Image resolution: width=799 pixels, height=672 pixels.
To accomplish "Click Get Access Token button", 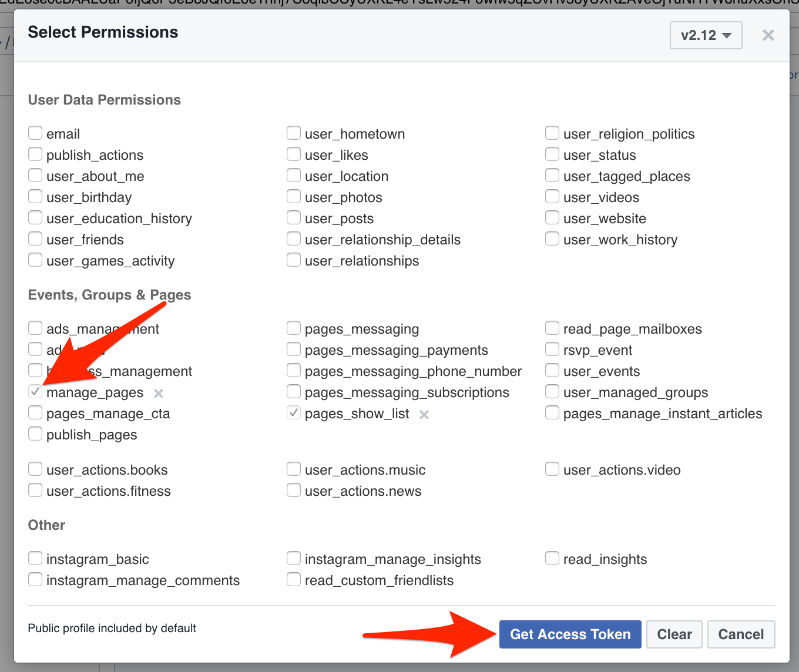I will (x=570, y=634).
